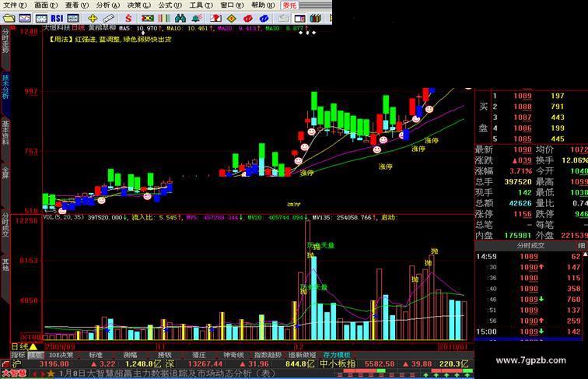Open the 公式(U) menu
The height and width of the screenshot is (379, 588).
pos(170,5)
